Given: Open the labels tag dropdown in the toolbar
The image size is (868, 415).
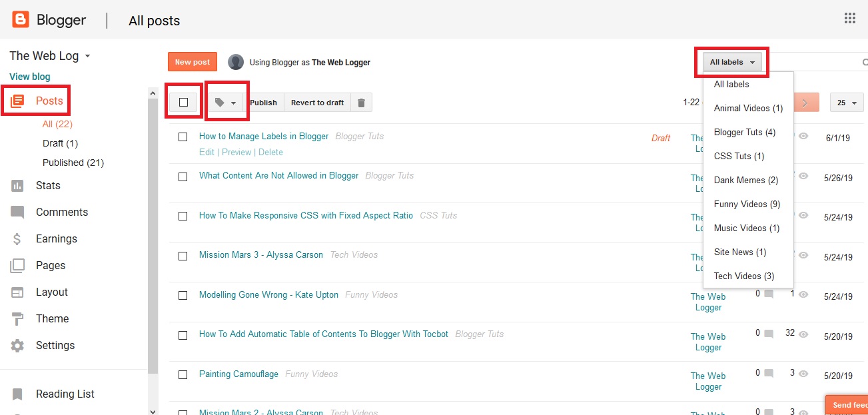Looking at the screenshot, I should point(226,101).
